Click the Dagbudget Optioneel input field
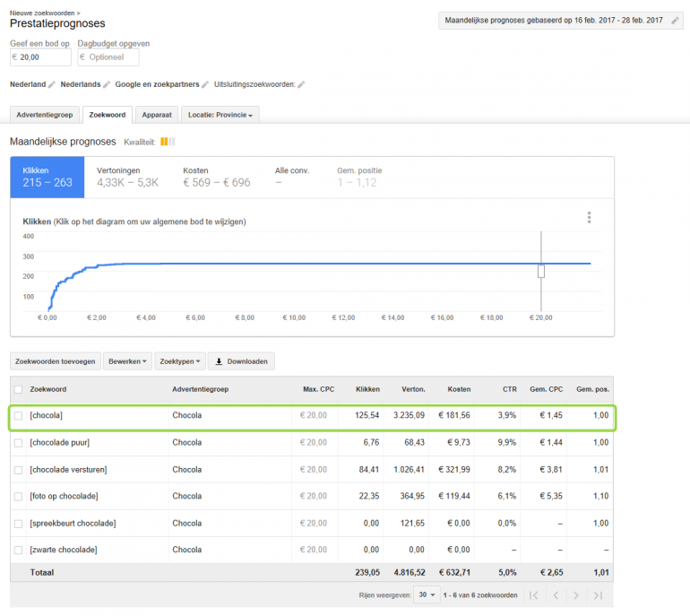 108,57
